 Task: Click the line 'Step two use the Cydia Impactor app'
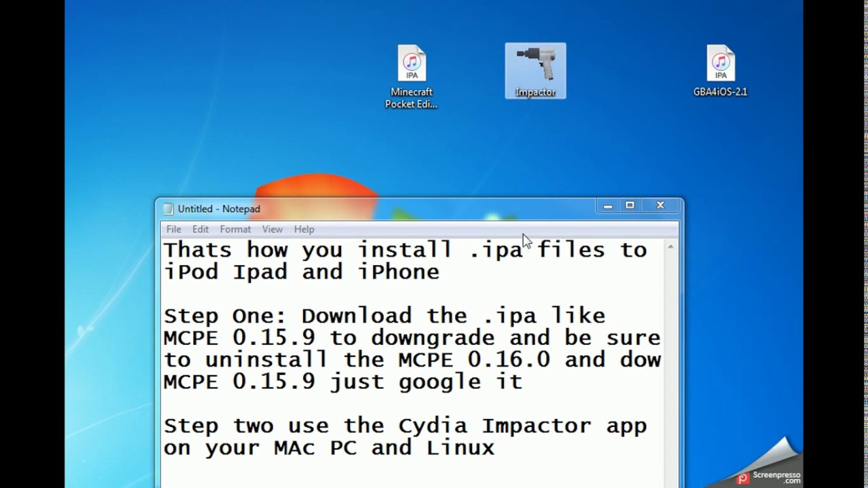[x=405, y=426]
